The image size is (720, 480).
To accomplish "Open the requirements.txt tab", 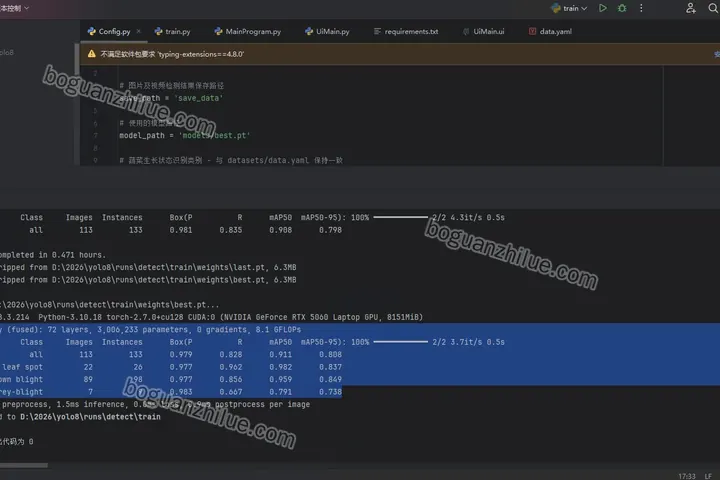I will (406, 31).
